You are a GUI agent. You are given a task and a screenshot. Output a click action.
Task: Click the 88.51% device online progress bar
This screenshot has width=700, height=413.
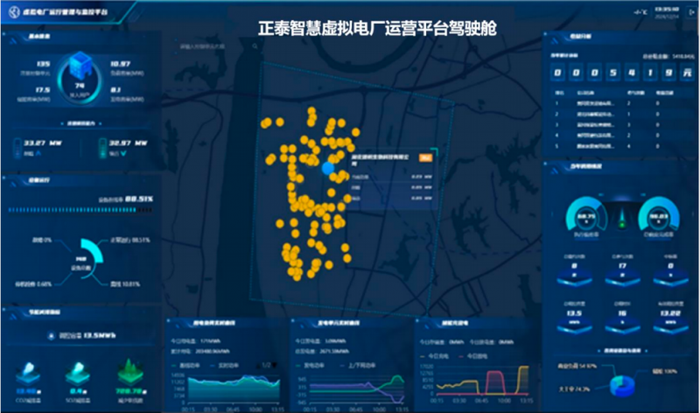(80, 209)
